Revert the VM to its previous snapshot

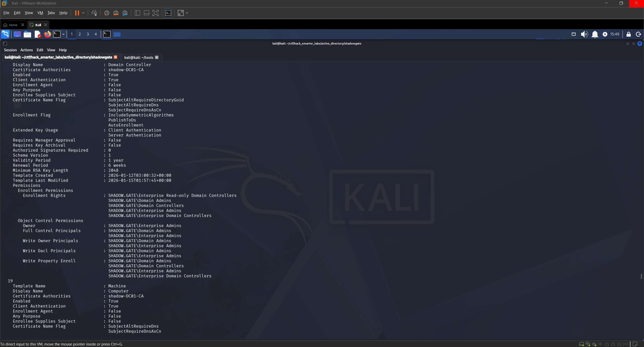pyautogui.click(x=116, y=13)
